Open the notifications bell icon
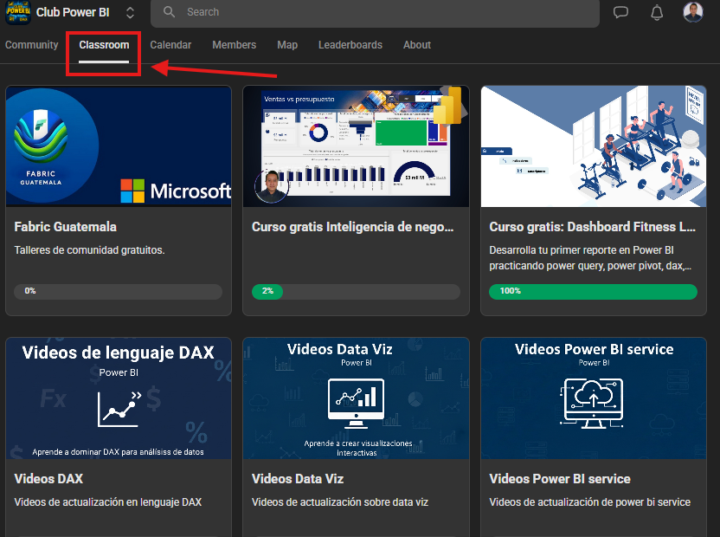The image size is (720, 537). coord(657,12)
